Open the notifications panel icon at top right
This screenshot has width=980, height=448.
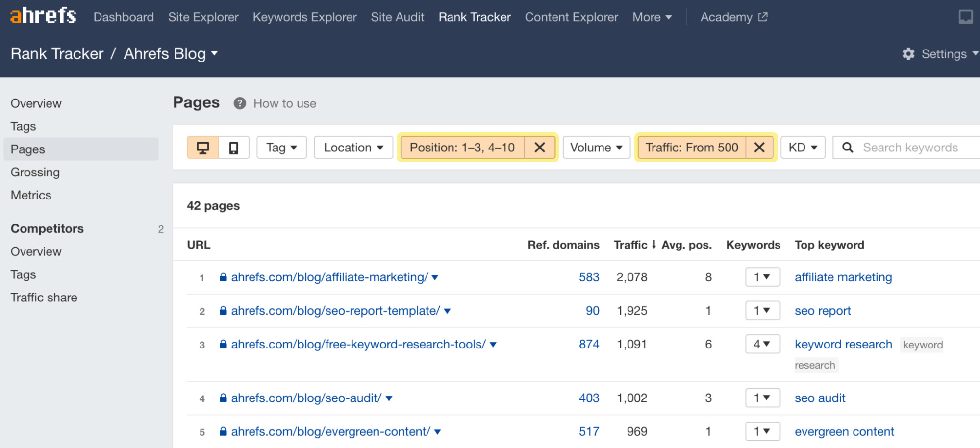(965, 17)
